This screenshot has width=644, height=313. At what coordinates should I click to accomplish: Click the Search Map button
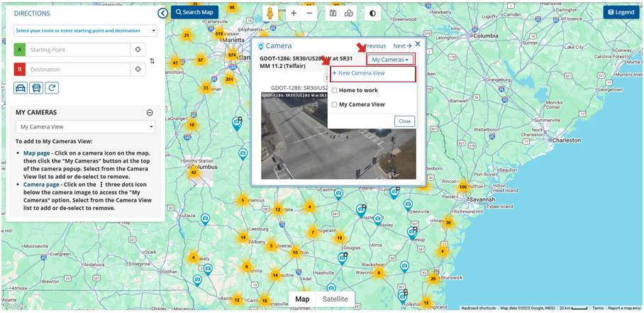[194, 12]
